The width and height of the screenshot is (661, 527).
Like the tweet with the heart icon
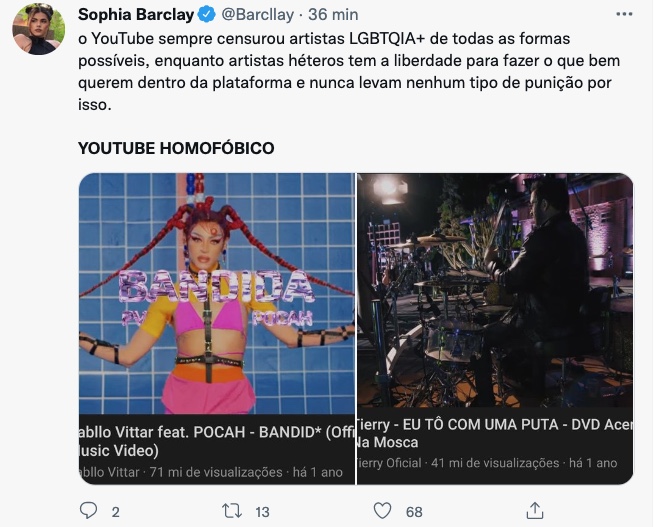pyautogui.click(x=382, y=511)
